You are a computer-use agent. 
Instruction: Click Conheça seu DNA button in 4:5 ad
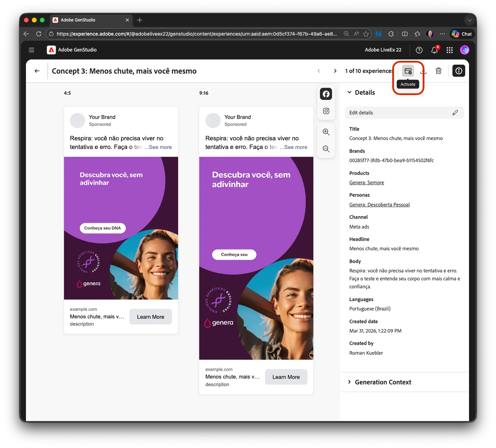click(102, 228)
